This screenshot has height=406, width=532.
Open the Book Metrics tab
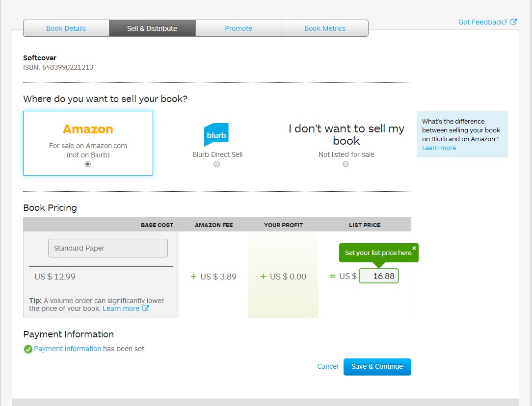click(325, 28)
